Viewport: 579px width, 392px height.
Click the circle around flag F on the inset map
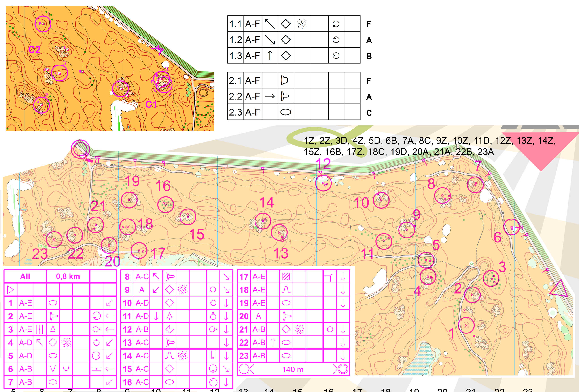pos(43,24)
